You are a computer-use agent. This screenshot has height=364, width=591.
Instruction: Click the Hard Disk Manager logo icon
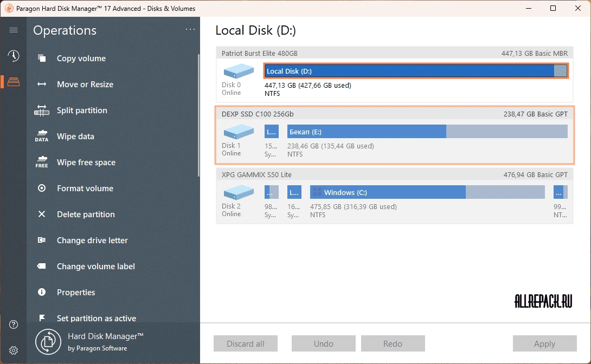(x=48, y=342)
